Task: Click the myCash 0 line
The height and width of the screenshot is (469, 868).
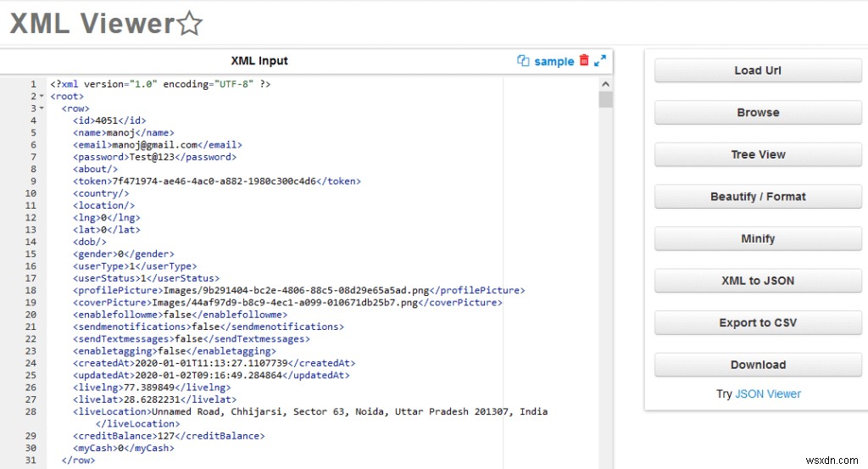Action: pos(124,449)
